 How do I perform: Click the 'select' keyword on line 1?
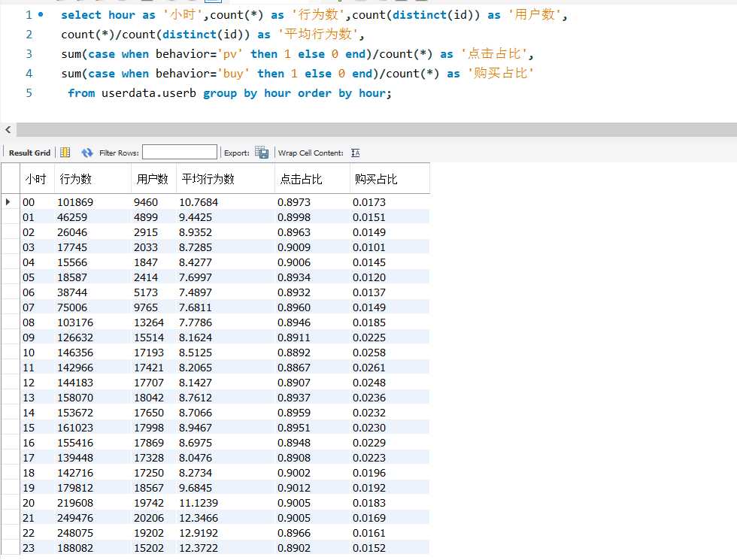point(81,15)
